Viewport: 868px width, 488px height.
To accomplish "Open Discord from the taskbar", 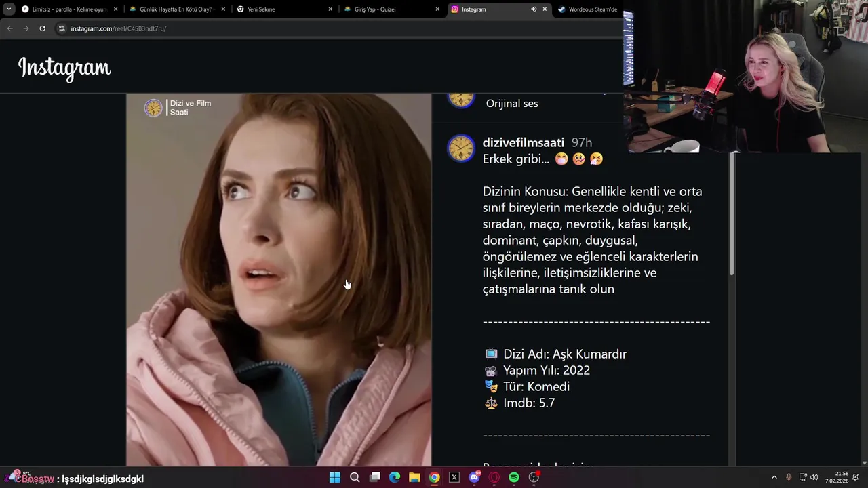I will pos(474,477).
